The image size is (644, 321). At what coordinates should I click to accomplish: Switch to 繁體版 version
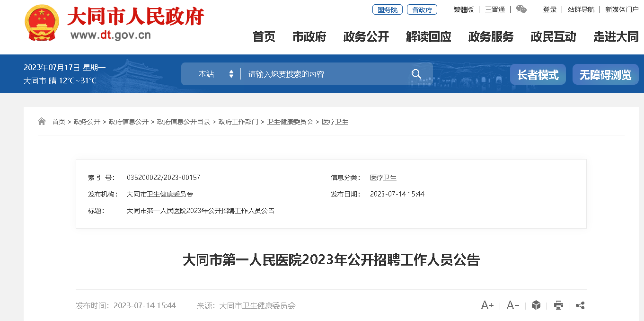464,9
